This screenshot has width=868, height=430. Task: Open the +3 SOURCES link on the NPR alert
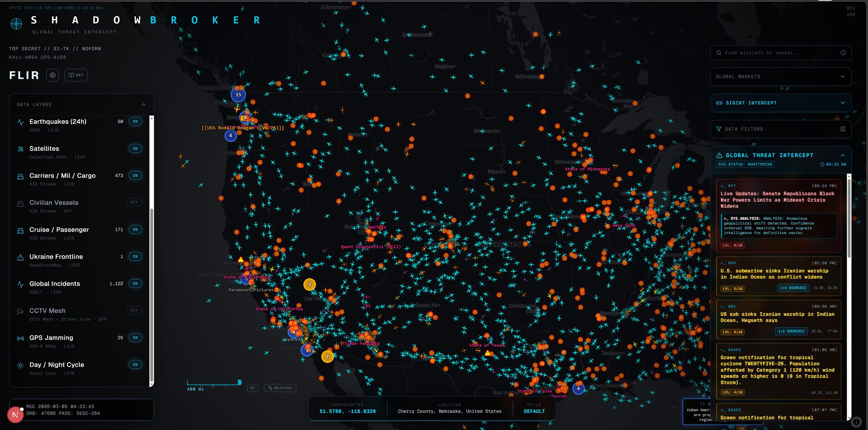pyautogui.click(x=793, y=288)
